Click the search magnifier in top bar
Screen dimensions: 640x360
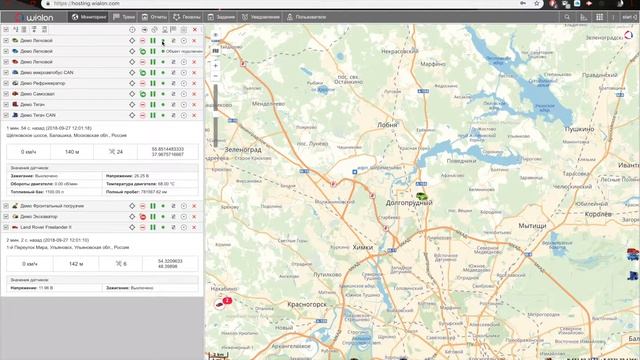point(567,17)
